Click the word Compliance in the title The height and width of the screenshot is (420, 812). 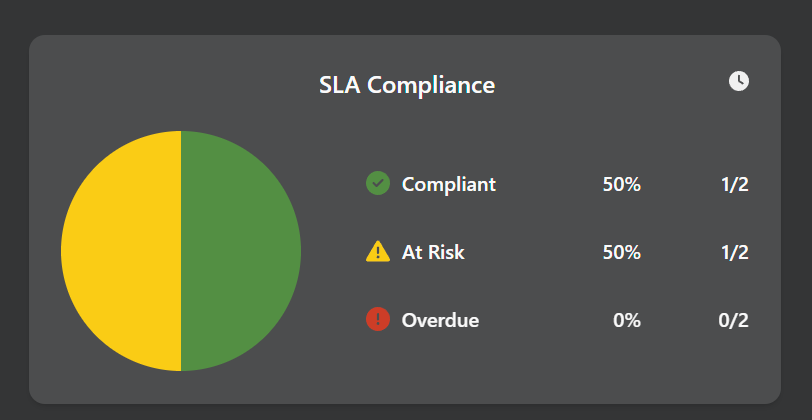click(431, 86)
